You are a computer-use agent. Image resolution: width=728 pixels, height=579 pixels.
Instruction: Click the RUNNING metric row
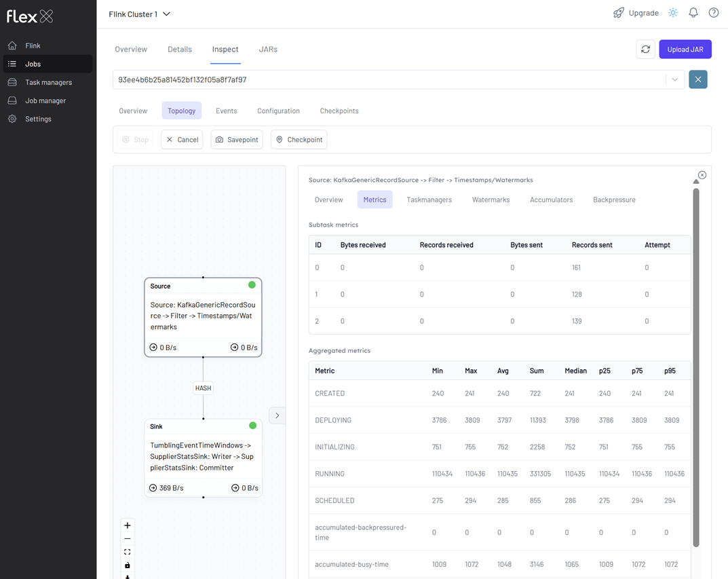point(499,474)
